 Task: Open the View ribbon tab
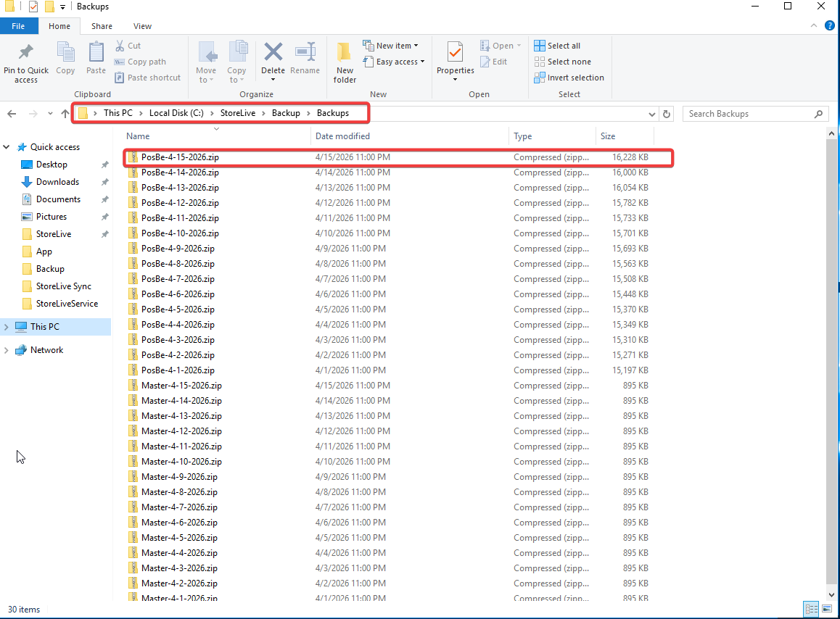[x=142, y=26]
